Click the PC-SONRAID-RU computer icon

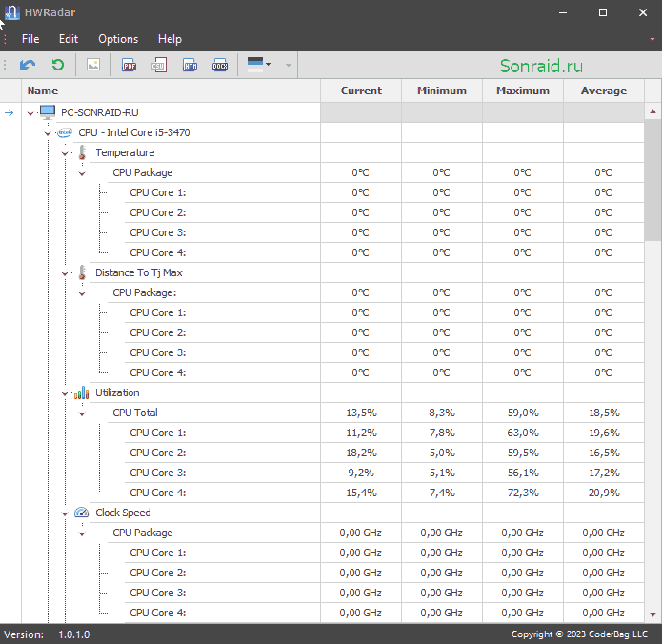48,112
